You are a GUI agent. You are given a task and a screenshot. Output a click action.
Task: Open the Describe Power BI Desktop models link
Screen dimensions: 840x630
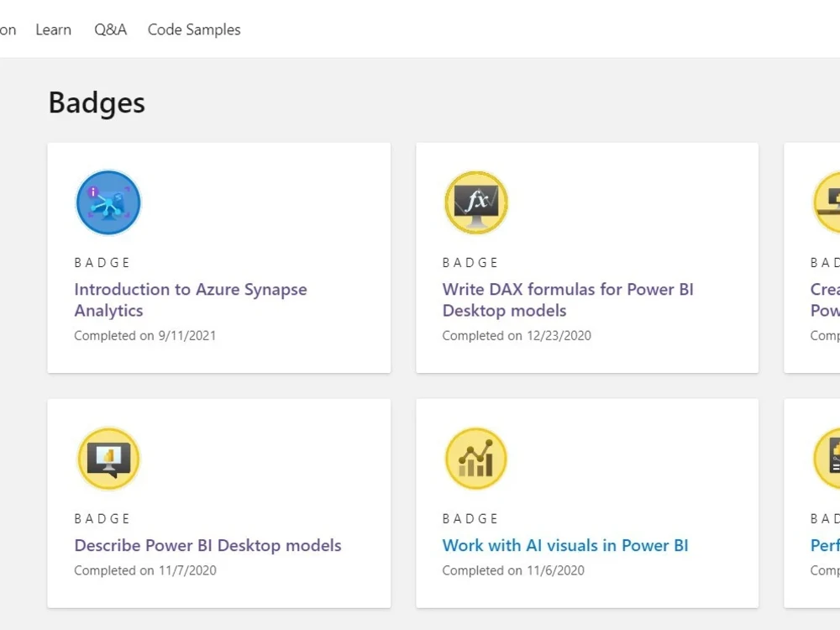pyautogui.click(x=207, y=545)
